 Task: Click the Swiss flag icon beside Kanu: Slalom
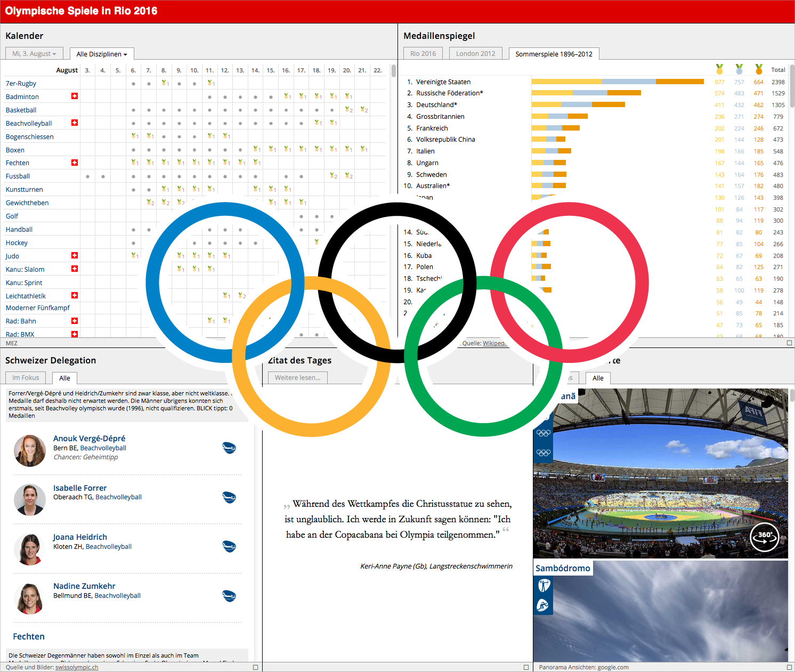(75, 269)
